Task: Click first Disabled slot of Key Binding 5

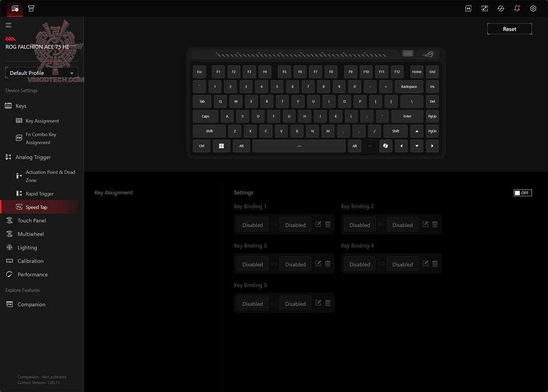Action: pyautogui.click(x=253, y=304)
